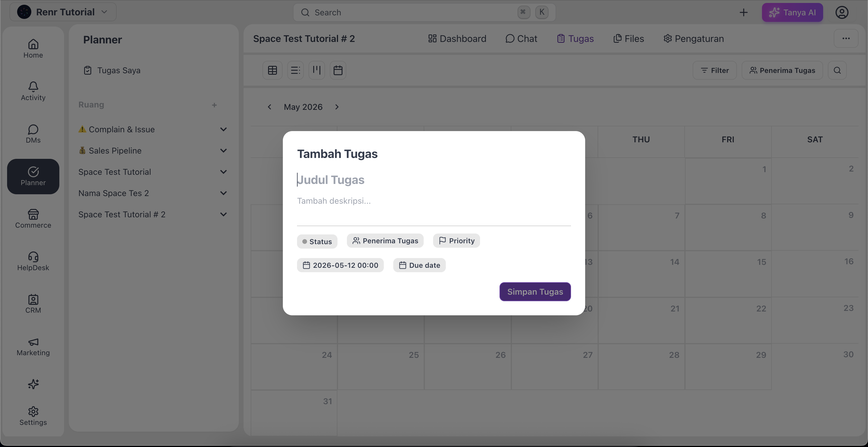Open the Home sidebar section

pyautogui.click(x=33, y=49)
